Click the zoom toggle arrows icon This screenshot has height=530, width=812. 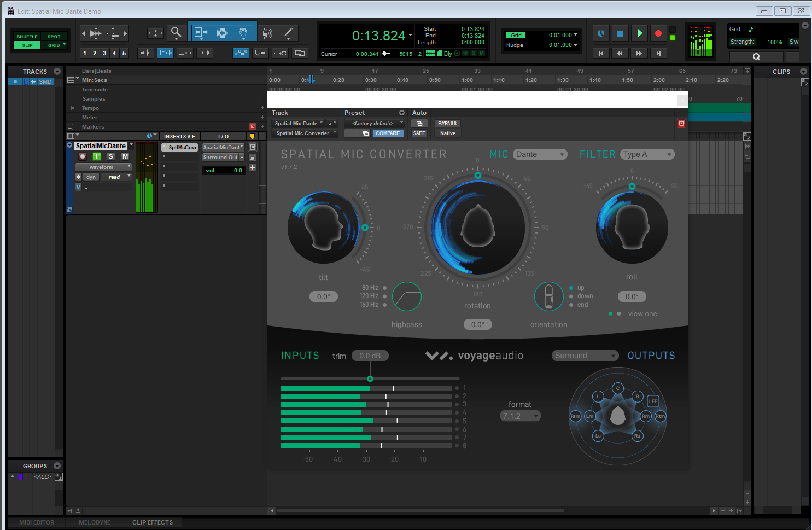[x=155, y=33]
